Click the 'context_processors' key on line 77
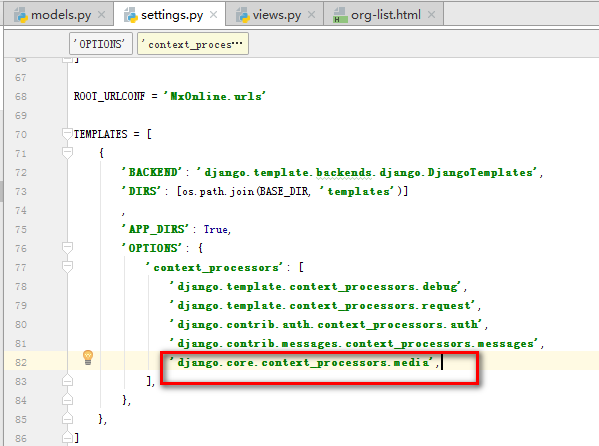Screen dimensions: 599x446 [215, 267]
